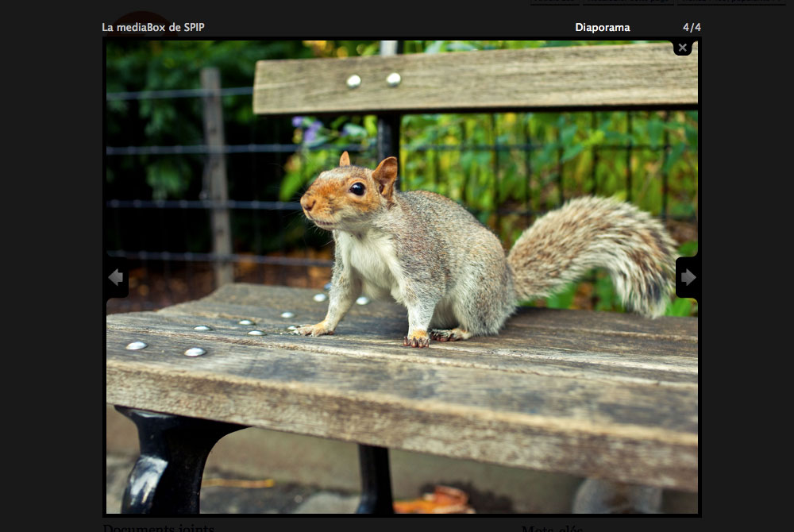Click the leftmost dimmed button behind the overlay
The image size is (794, 532).
(x=556, y=2)
